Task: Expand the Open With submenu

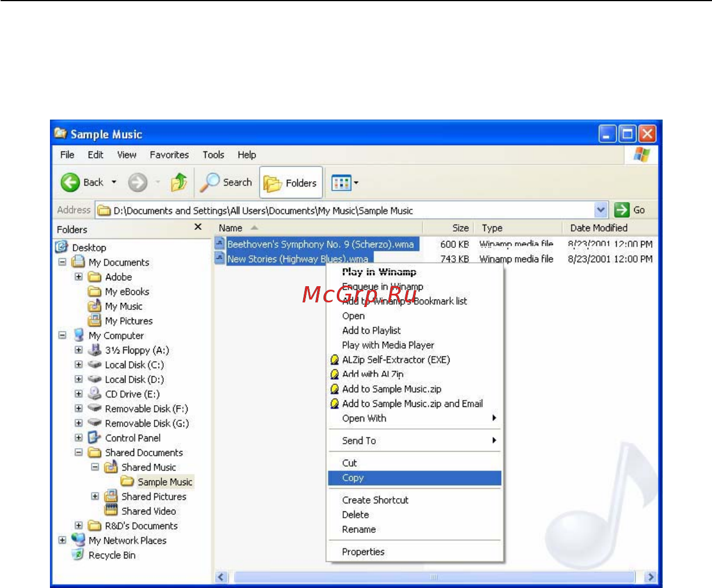Action: click(415, 419)
